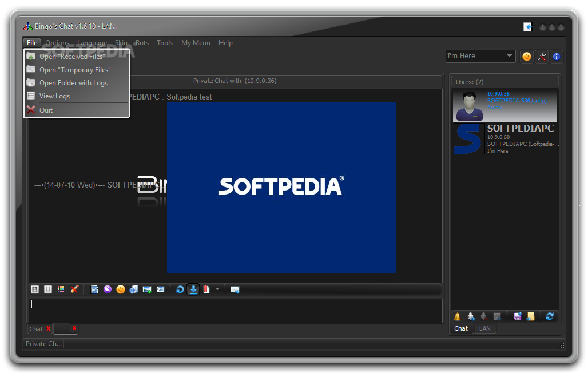Image resolution: width=588 pixels, height=373 pixels.
Task: Select the bottom-left Chat conversation tab
Action: point(37,329)
